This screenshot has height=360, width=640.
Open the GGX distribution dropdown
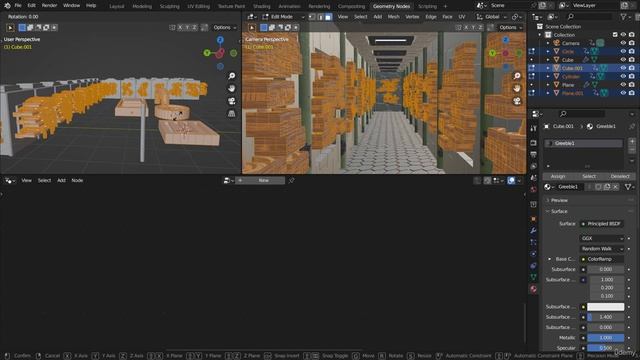click(x=602, y=238)
